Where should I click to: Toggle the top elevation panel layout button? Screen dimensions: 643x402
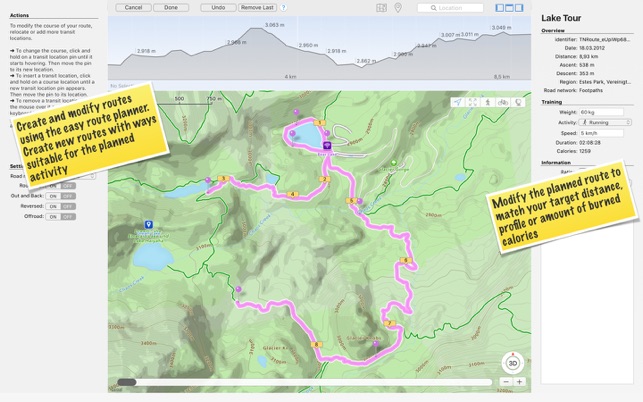(509, 7)
